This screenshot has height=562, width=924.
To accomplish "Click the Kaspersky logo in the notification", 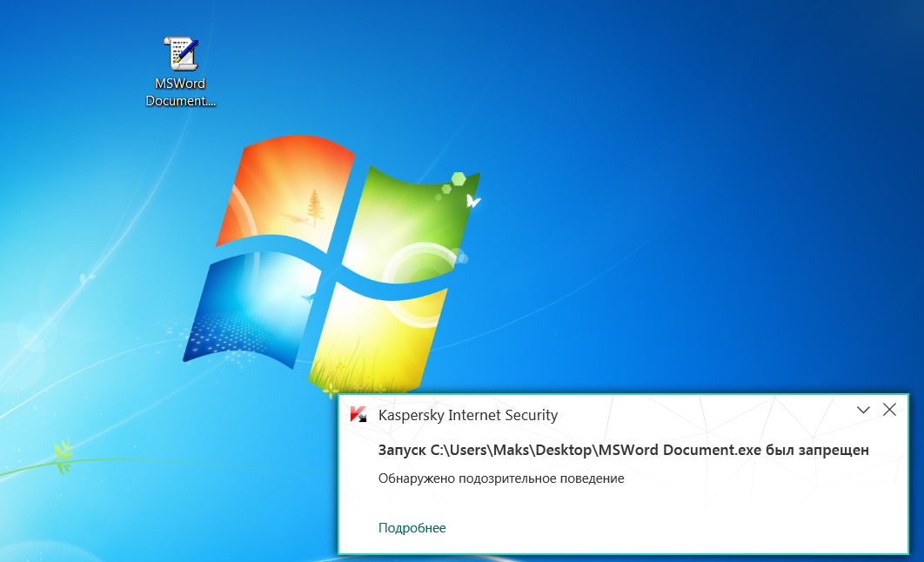I will coord(358,415).
